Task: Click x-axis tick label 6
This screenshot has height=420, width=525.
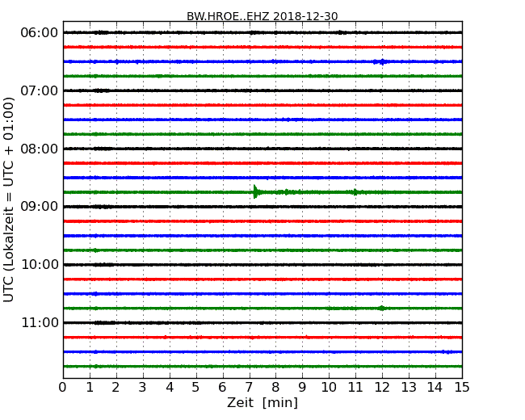Action: pyautogui.click(x=222, y=388)
